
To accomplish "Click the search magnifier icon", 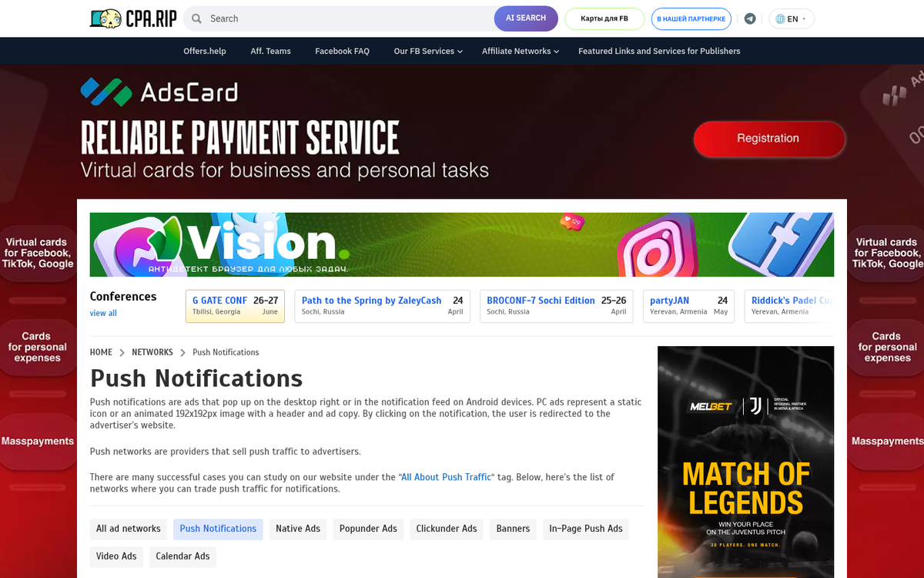I will coord(196,18).
